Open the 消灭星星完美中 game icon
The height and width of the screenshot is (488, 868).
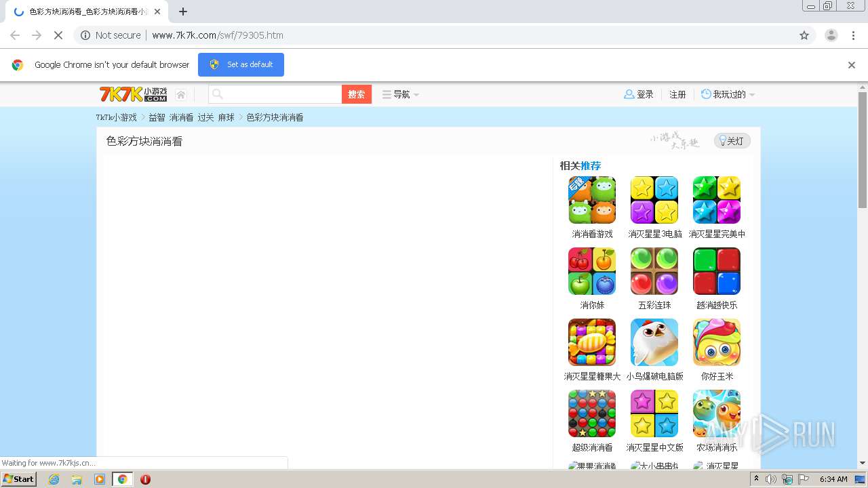click(717, 200)
